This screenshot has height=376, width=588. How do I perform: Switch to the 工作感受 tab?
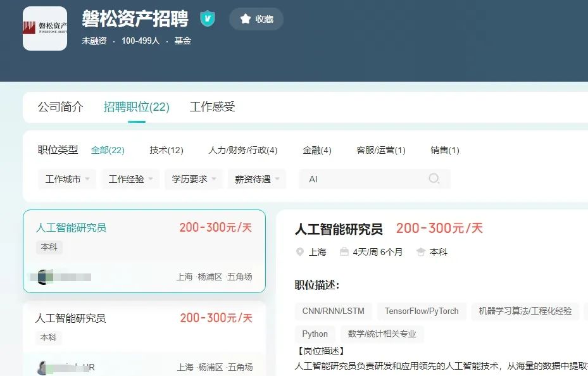(x=213, y=107)
